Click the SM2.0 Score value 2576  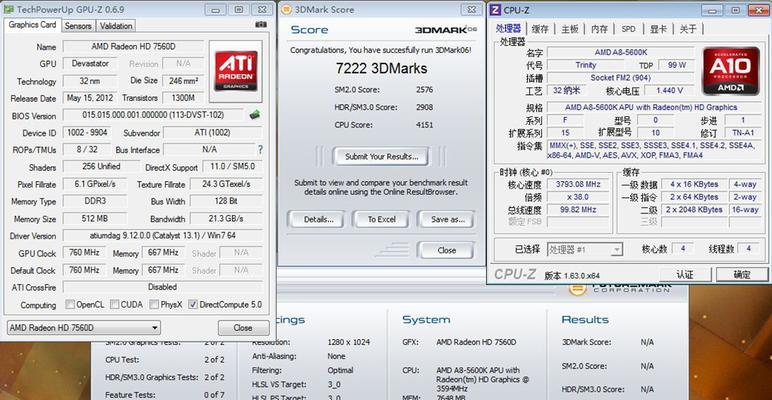coord(424,90)
